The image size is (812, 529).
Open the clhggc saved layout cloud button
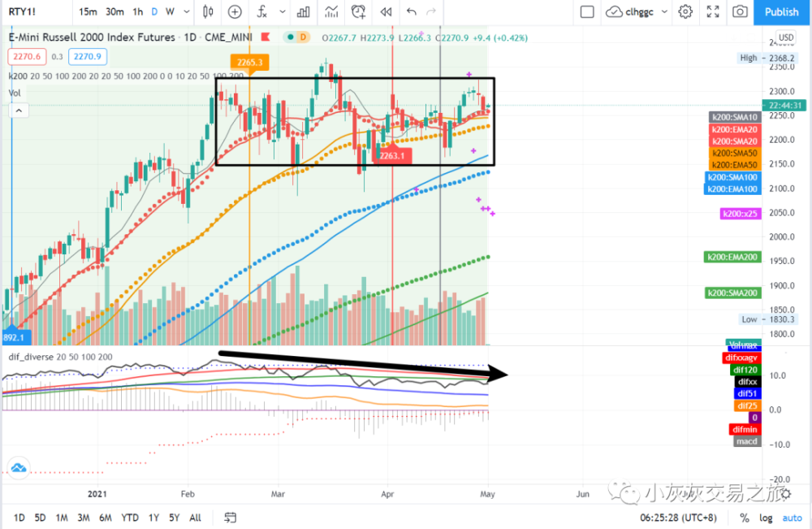tap(630, 11)
